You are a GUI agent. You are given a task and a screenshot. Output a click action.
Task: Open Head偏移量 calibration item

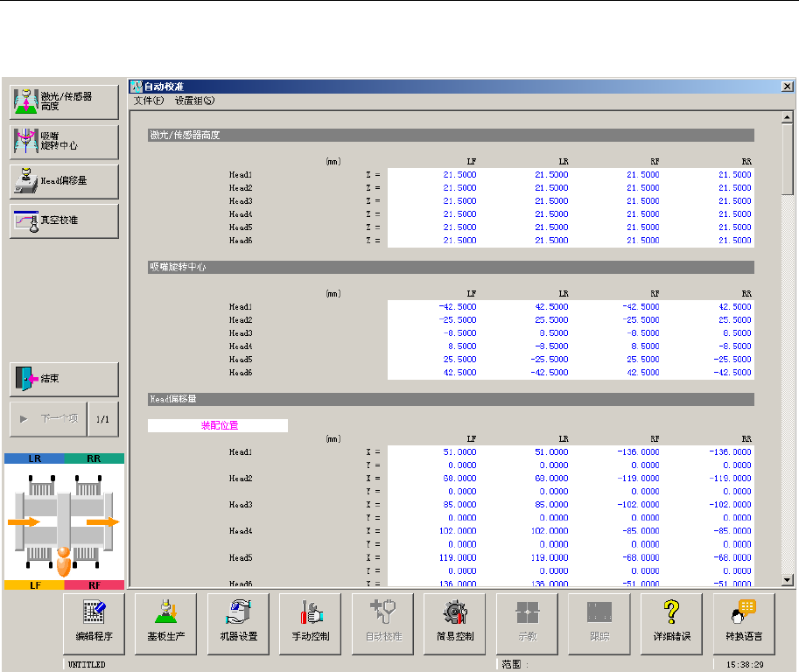point(64,181)
